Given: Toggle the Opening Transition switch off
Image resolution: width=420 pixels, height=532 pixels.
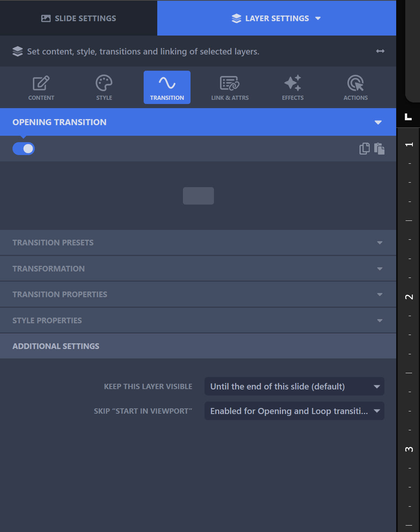Looking at the screenshot, I should [24, 149].
